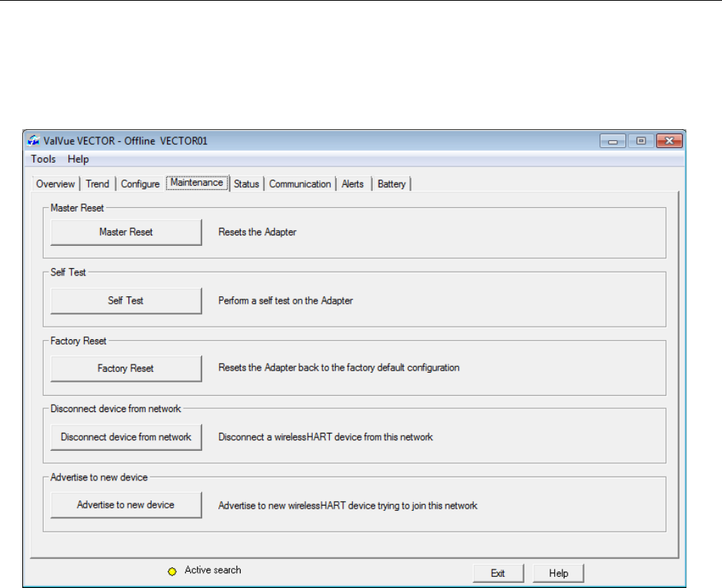
Task: Click the Exit button
Action: coord(498,573)
